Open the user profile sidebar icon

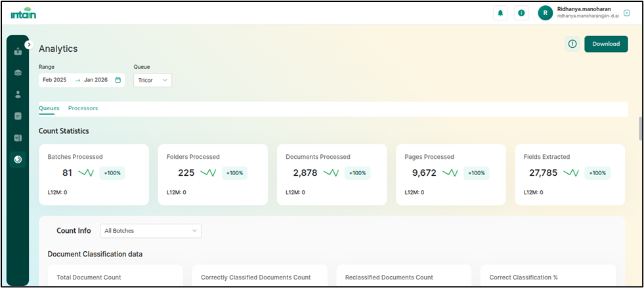(x=18, y=94)
